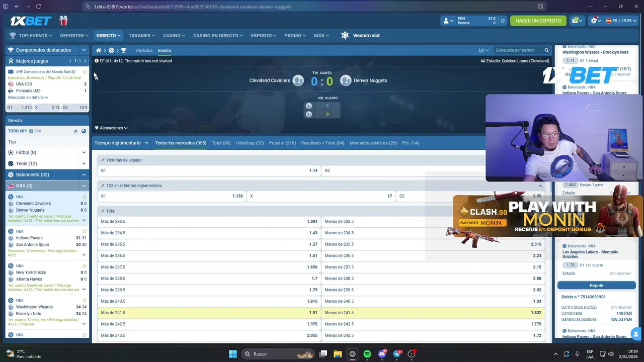This screenshot has height=362, width=644.
Task: Select the Popular (210) tab
Action: click(282, 143)
